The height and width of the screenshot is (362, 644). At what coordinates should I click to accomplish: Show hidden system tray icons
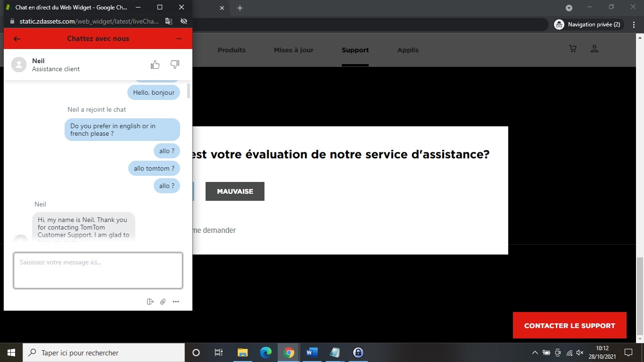pyautogui.click(x=535, y=353)
